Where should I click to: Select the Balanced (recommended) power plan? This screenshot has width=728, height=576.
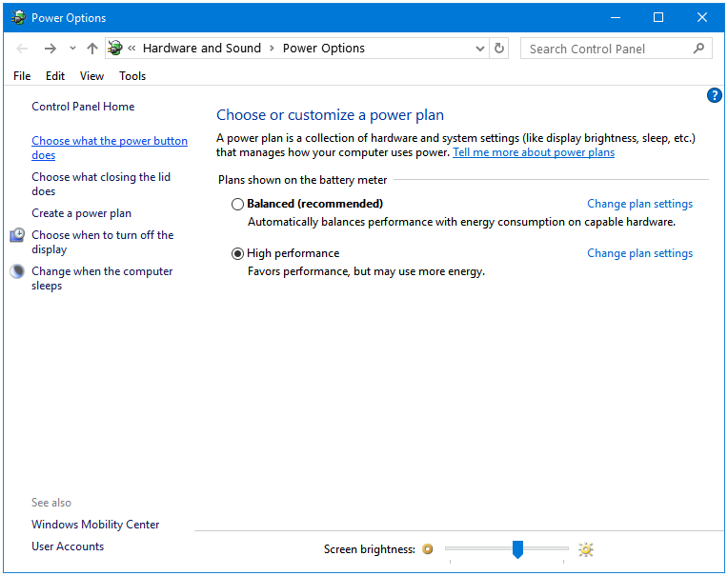(237, 204)
